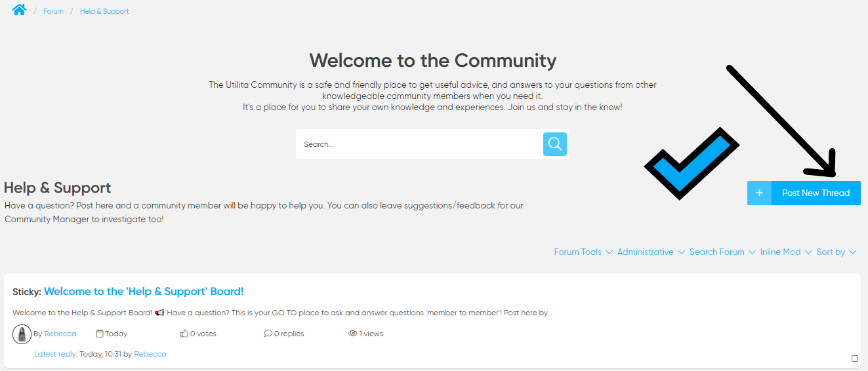Click the Help & Support breadcrumb link
Screen dimensions: 868x371
(x=104, y=11)
